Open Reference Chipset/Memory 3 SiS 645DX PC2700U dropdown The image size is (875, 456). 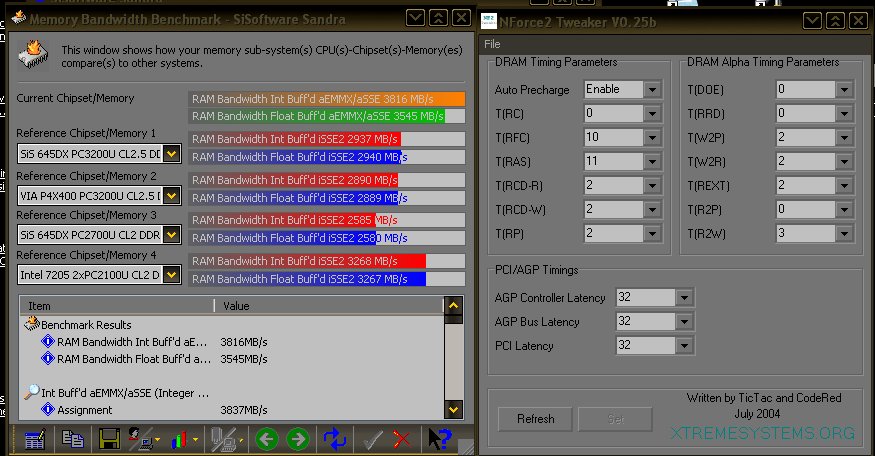(172, 234)
